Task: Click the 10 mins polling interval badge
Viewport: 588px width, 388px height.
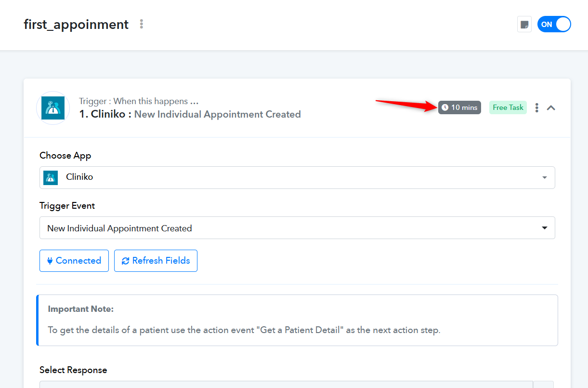Action: [x=459, y=107]
